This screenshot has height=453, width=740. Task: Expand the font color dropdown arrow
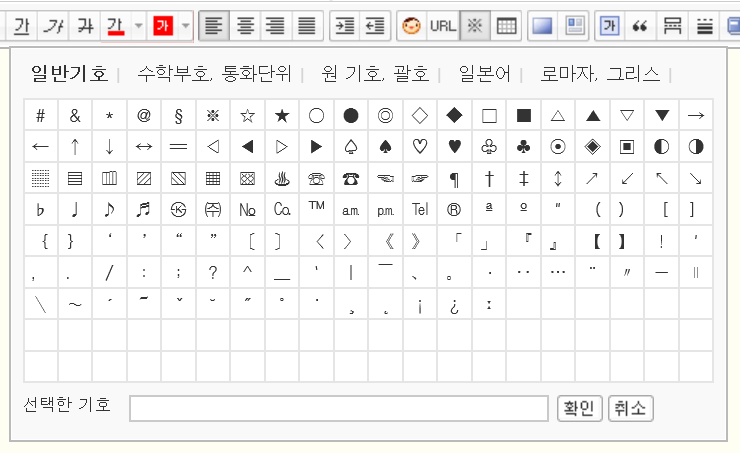coord(138,26)
